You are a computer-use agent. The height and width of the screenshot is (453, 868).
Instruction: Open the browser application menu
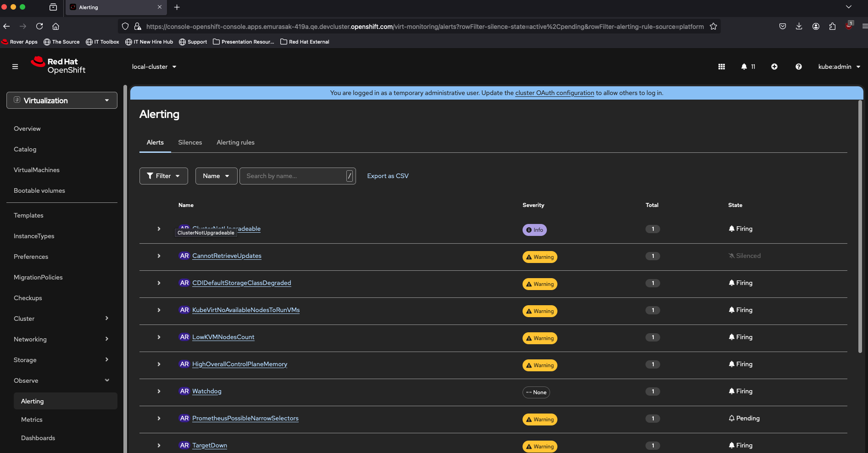pos(864,26)
